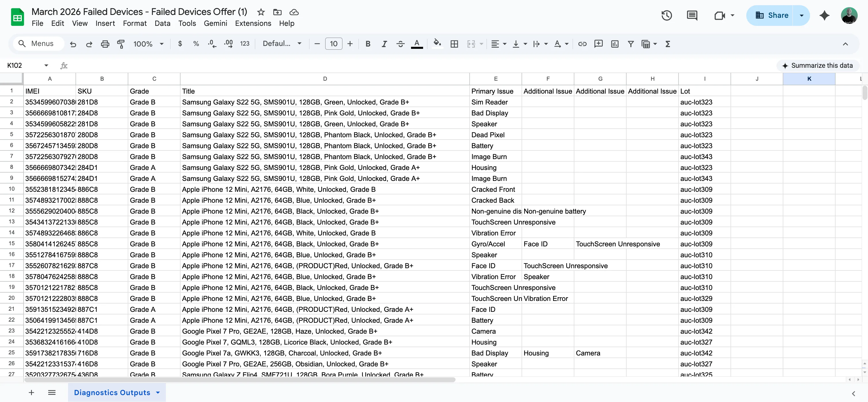Click the font size field

[x=334, y=44]
